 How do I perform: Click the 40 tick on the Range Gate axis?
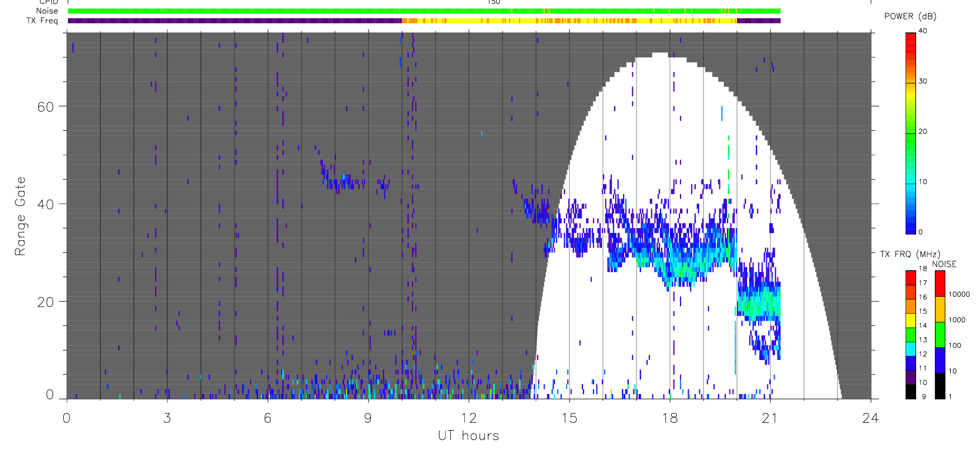tap(46, 204)
